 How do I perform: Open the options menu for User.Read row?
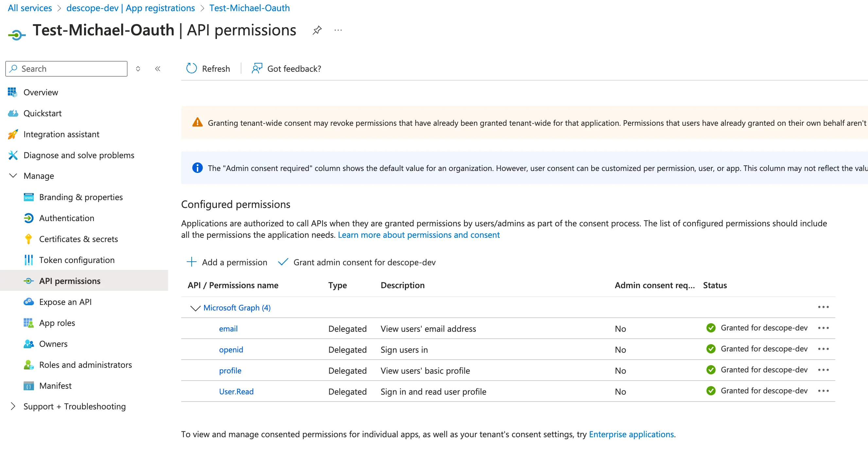coord(823,391)
